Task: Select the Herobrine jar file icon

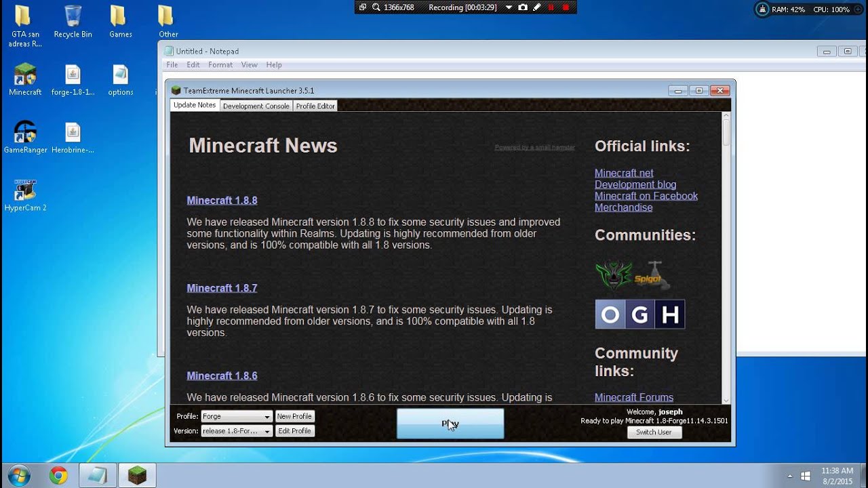Action: (x=73, y=138)
